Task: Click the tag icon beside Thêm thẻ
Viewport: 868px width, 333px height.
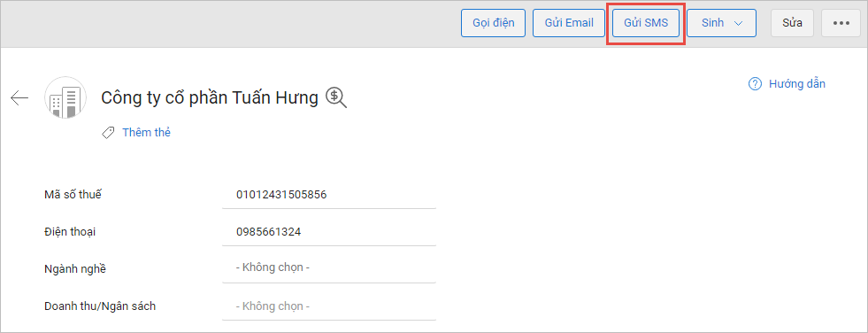Action: [x=109, y=133]
